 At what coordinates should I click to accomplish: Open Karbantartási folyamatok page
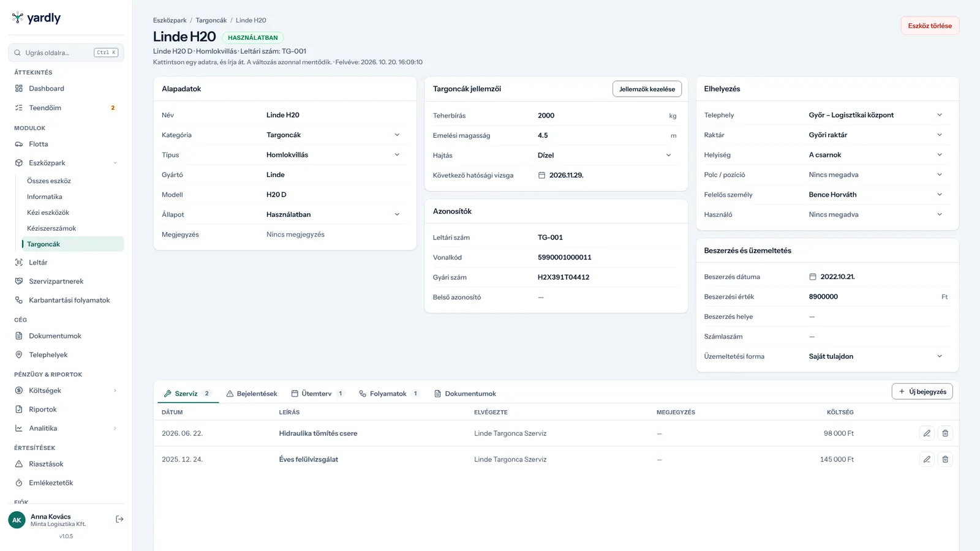66,300
